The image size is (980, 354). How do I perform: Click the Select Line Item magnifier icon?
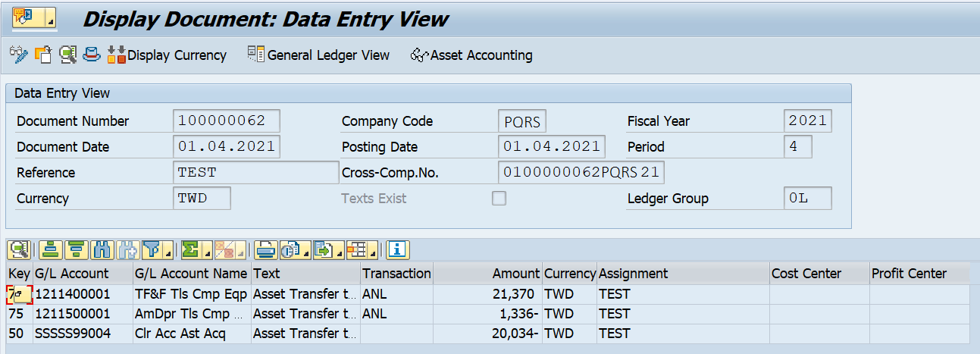point(67,55)
